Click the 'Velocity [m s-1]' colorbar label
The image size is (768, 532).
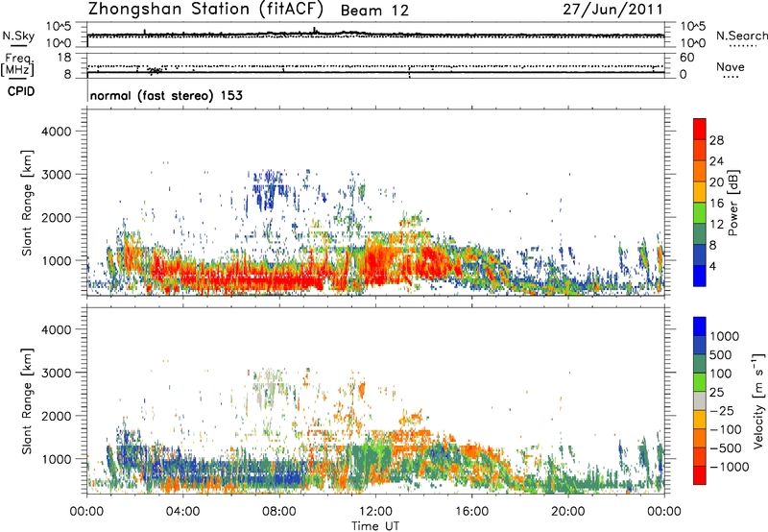click(x=758, y=400)
